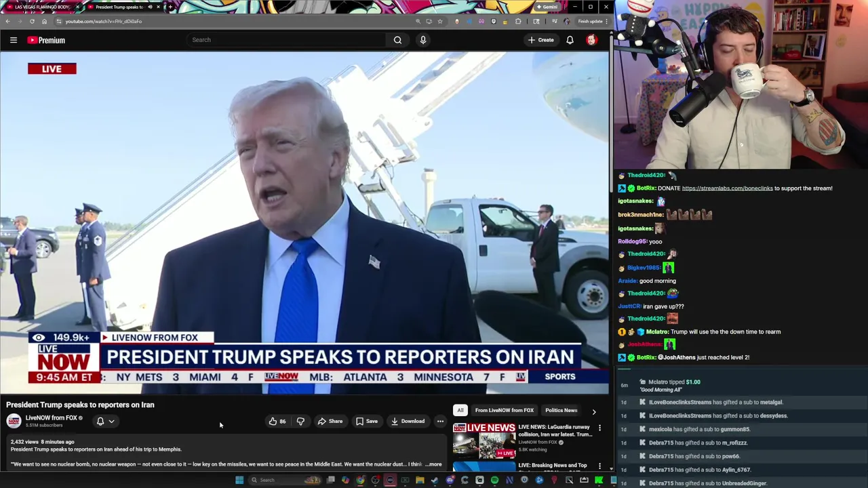868x488 pixels.
Task: Open streamlabs.com/boneclinks donate link in chat
Action: (x=727, y=188)
